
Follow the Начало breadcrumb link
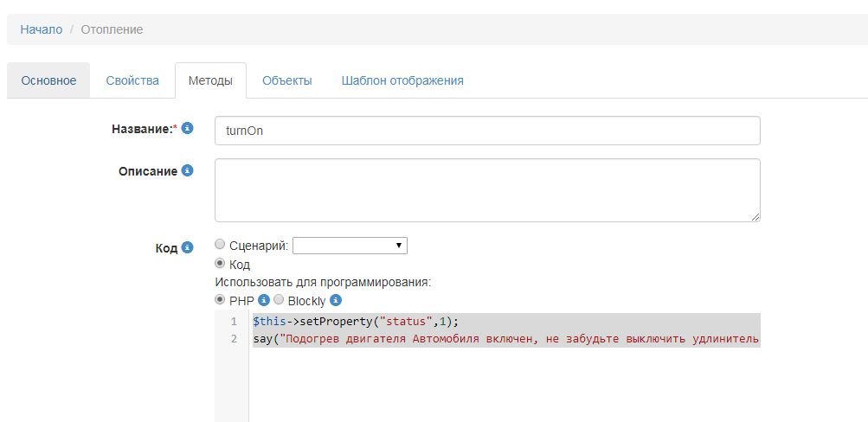42,29
